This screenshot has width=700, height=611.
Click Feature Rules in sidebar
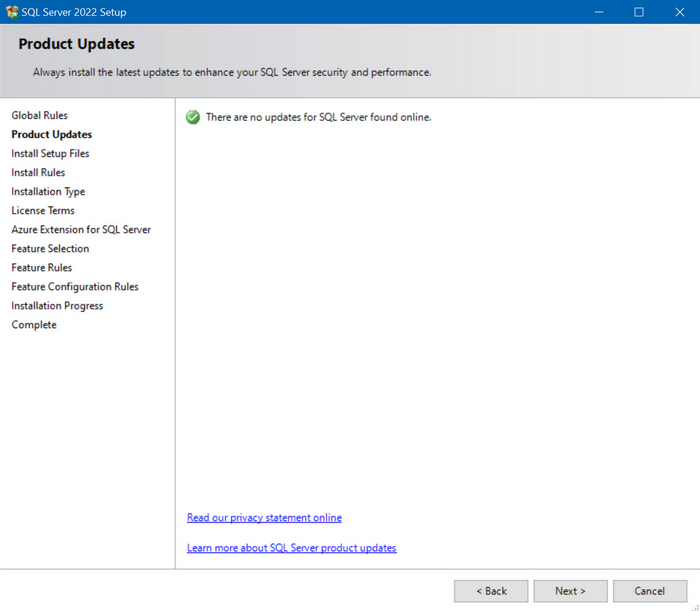(x=42, y=268)
